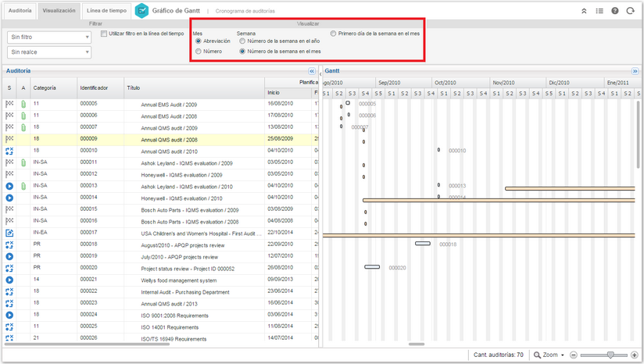Sort by the Título column header

[x=195, y=87]
